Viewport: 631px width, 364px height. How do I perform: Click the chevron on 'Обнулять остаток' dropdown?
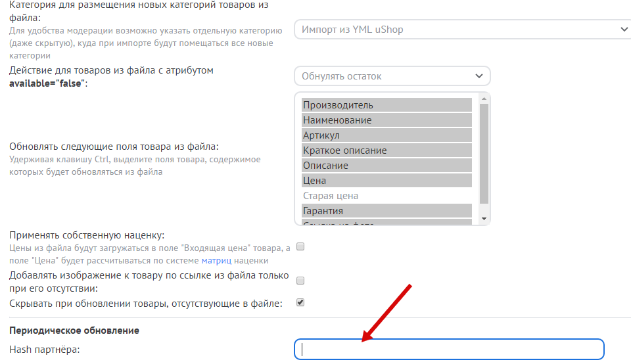479,76
